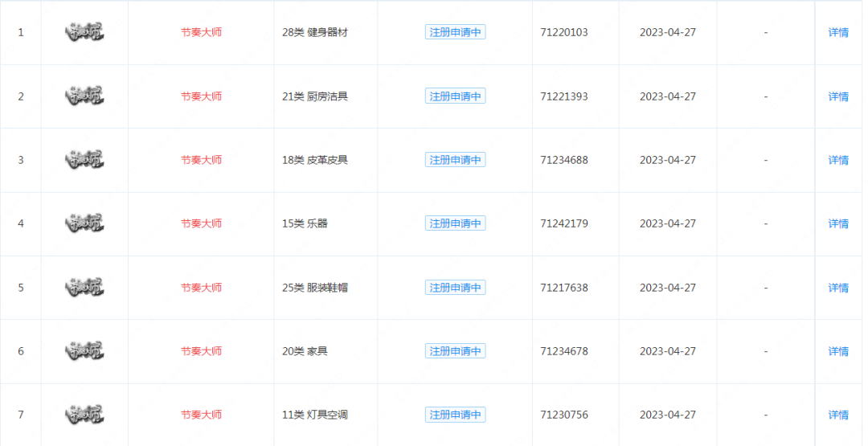Screen dimensions: 868x446
Task: Click trademark logo thumbnail in row 1
Action: pyautogui.click(x=84, y=32)
